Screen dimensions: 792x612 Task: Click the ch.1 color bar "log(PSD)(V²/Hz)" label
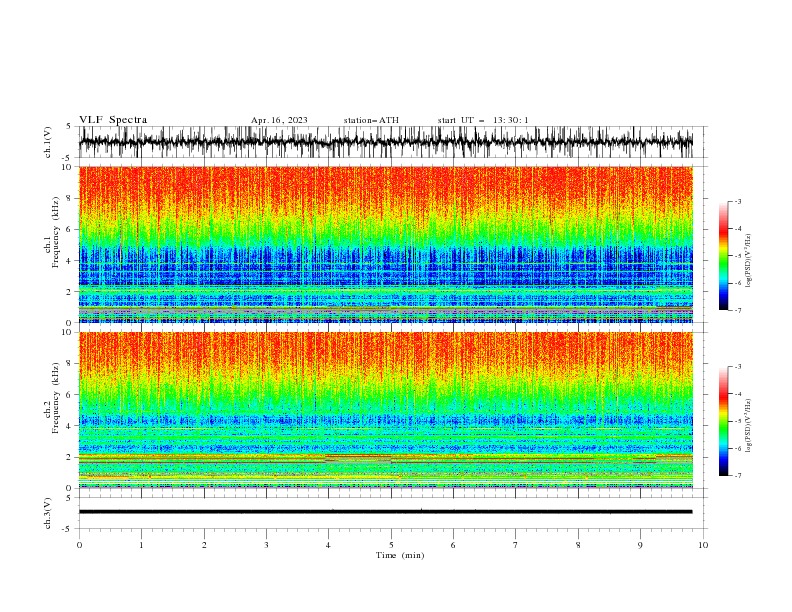(x=749, y=261)
